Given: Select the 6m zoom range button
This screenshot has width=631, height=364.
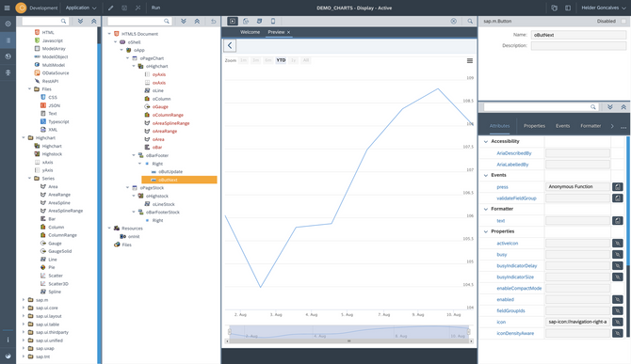Looking at the screenshot, I should coord(268,60).
